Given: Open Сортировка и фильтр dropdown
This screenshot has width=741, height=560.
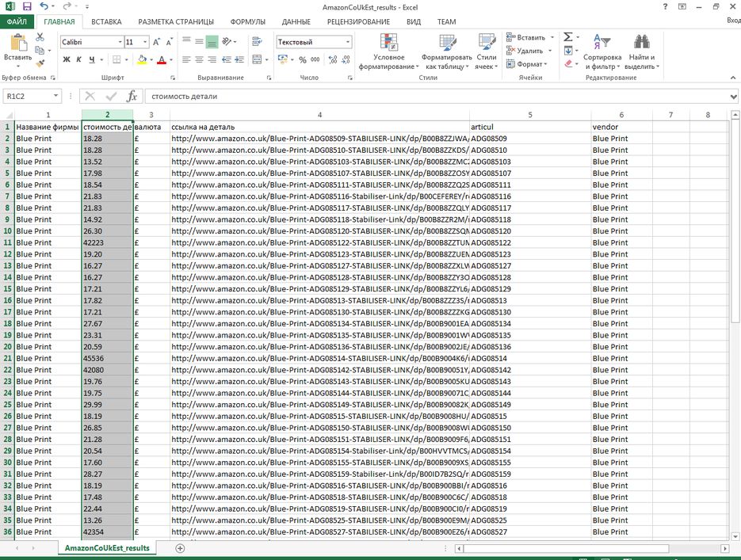Looking at the screenshot, I should 602,52.
